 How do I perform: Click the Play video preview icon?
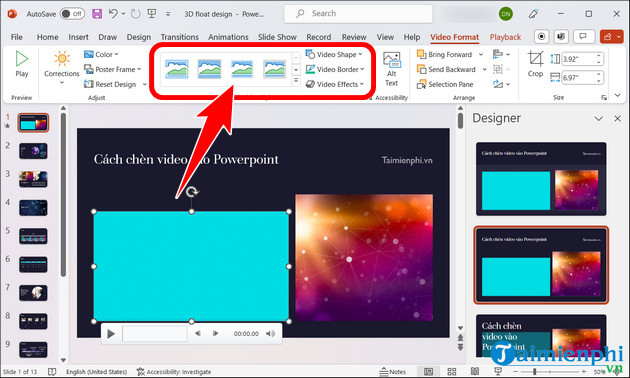point(22,59)
